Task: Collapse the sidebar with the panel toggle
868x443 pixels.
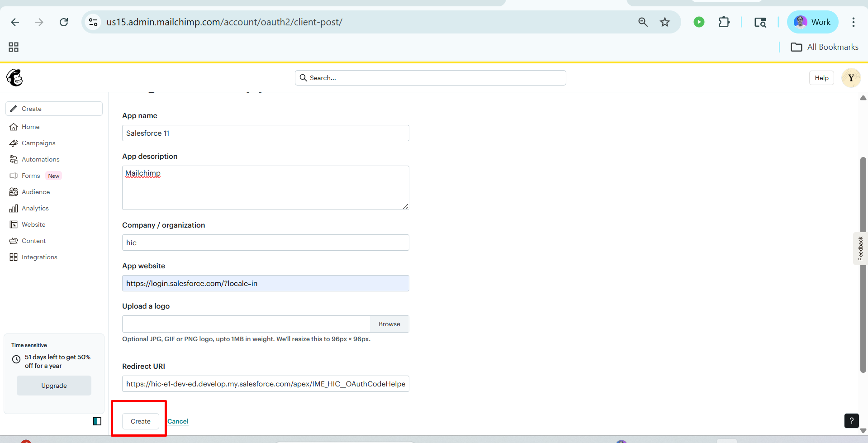Action: tap(97, 421)
